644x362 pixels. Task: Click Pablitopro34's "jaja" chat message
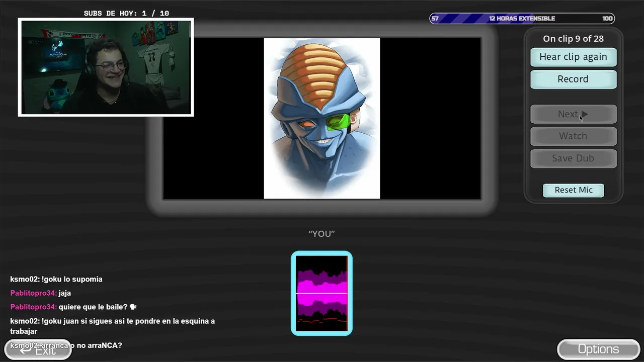point(41,293)
